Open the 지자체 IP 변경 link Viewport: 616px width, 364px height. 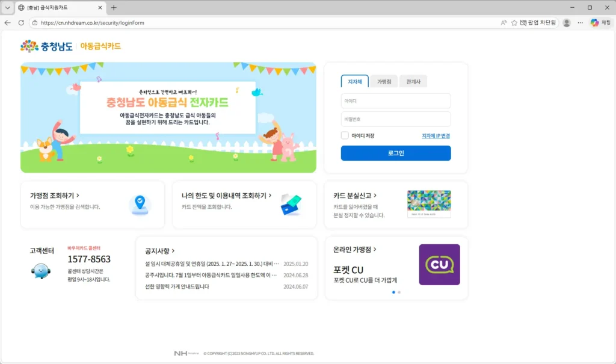[436, 136]
